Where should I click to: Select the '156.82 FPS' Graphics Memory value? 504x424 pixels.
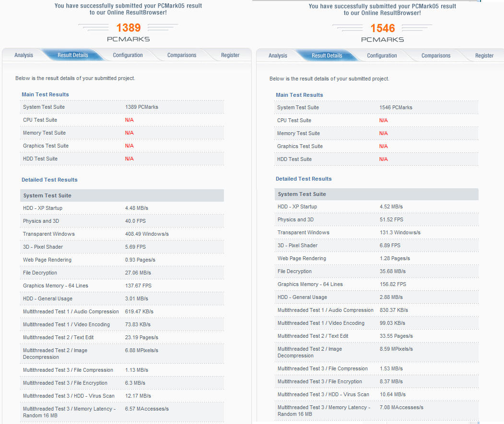(393, 284)
